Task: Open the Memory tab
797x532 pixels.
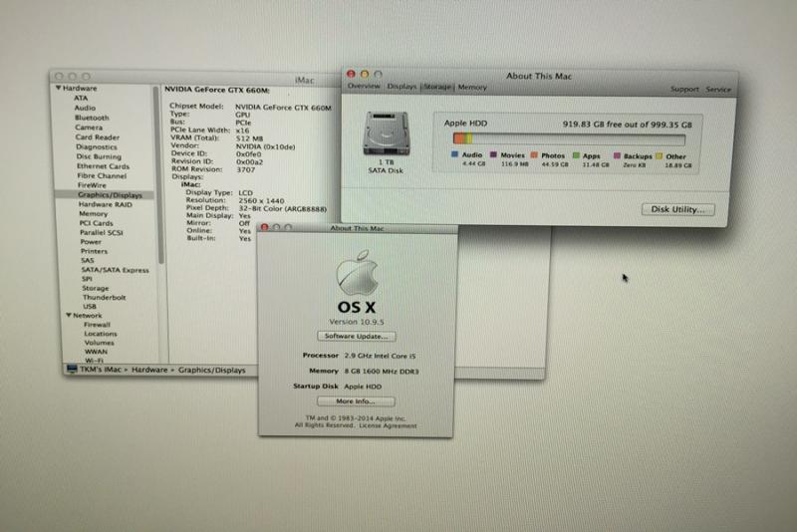Action: pos(472,87)
